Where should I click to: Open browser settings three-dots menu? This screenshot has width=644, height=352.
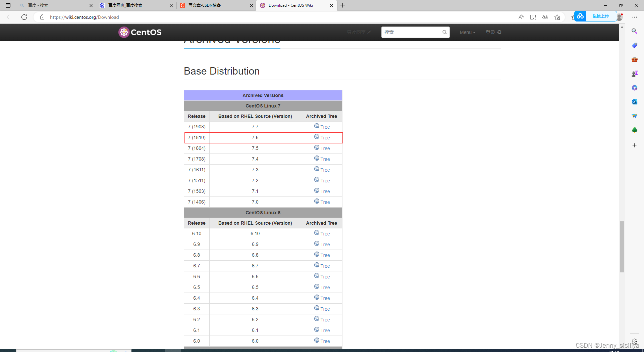[x=635, y=17]
